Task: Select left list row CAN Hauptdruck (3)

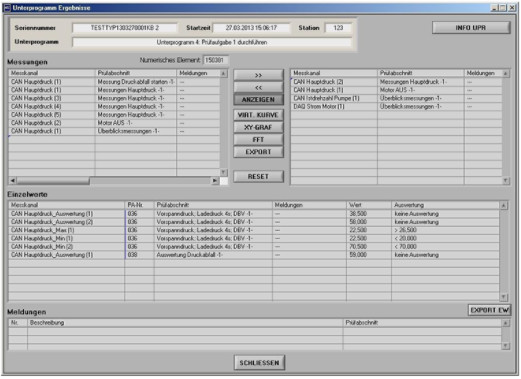Action: pos(114,98)
